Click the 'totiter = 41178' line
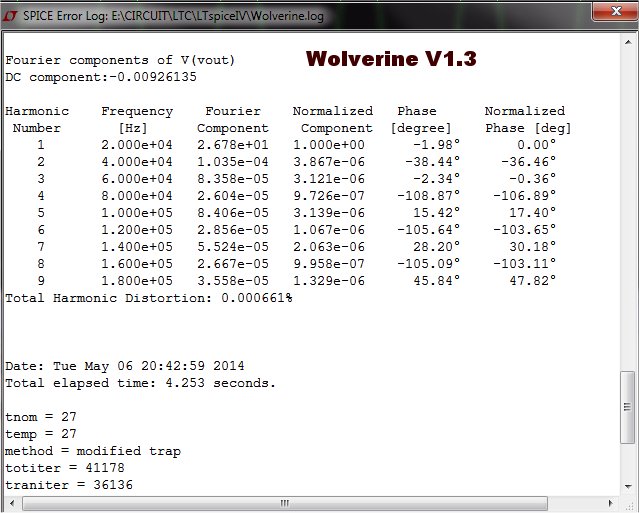 click(65, 468)
